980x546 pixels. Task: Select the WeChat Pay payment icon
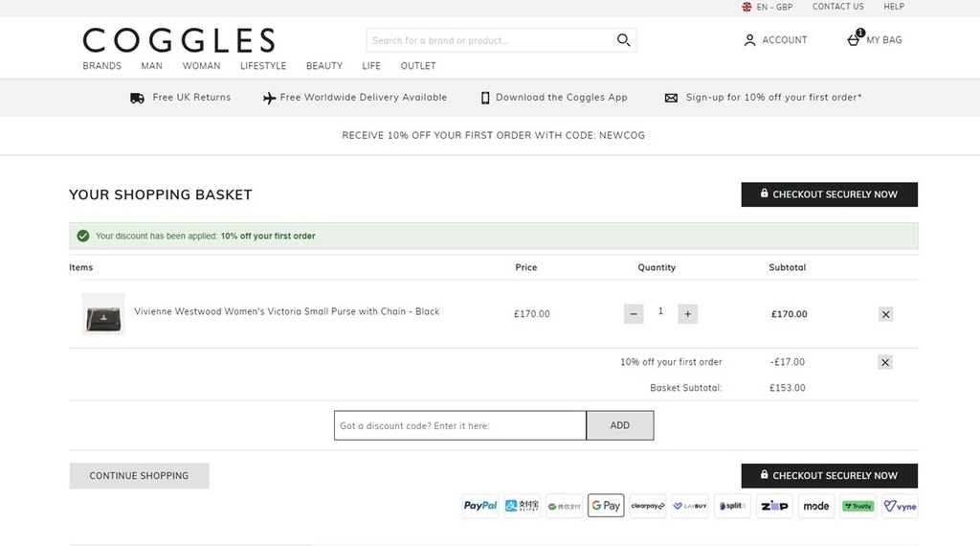pyautogui.click(x=564, y=506)
